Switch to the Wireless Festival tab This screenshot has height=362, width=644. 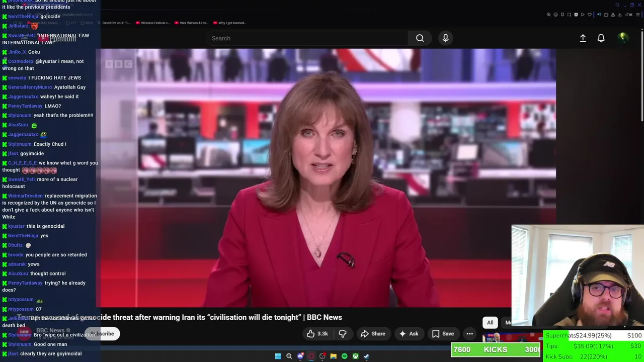click(152, 23)
